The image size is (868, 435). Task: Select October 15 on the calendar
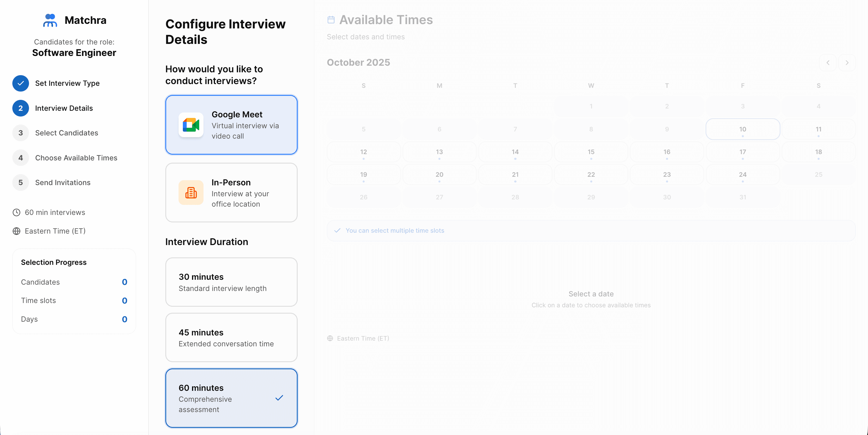click(x=591, y=152)
